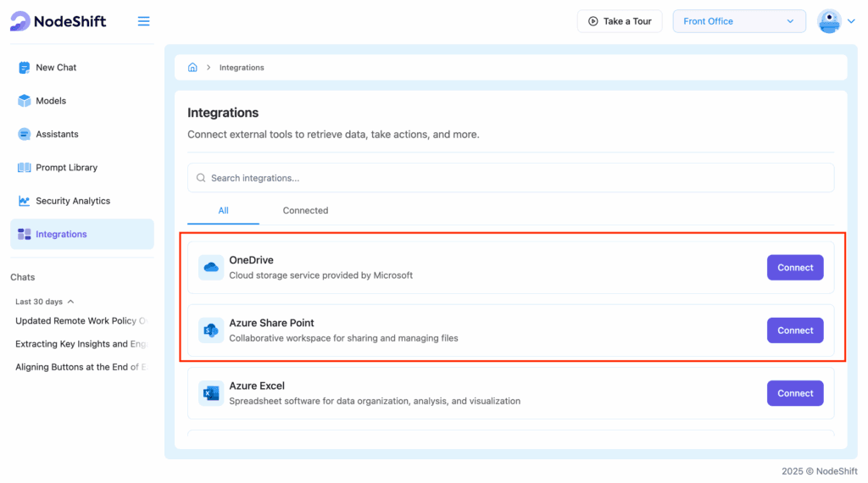Select the All integrations tab
The width and height of the screenshot is (868, 483).
(223, 210)
